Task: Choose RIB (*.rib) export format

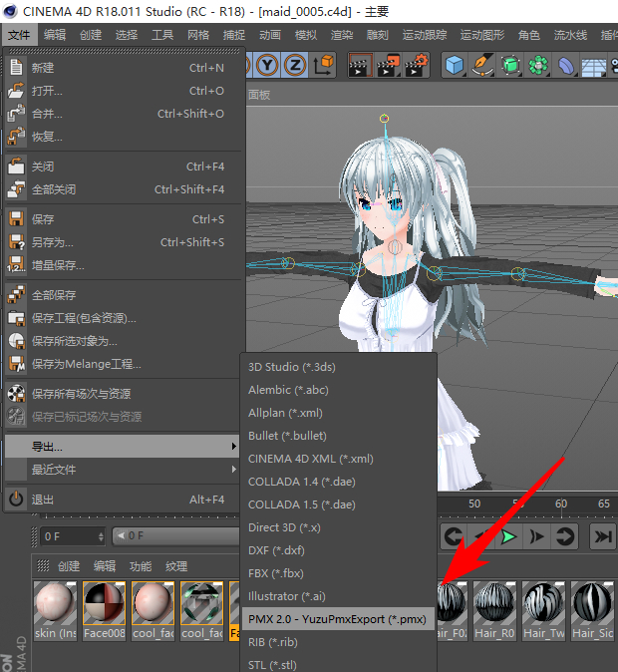Action: click(339, 642)
